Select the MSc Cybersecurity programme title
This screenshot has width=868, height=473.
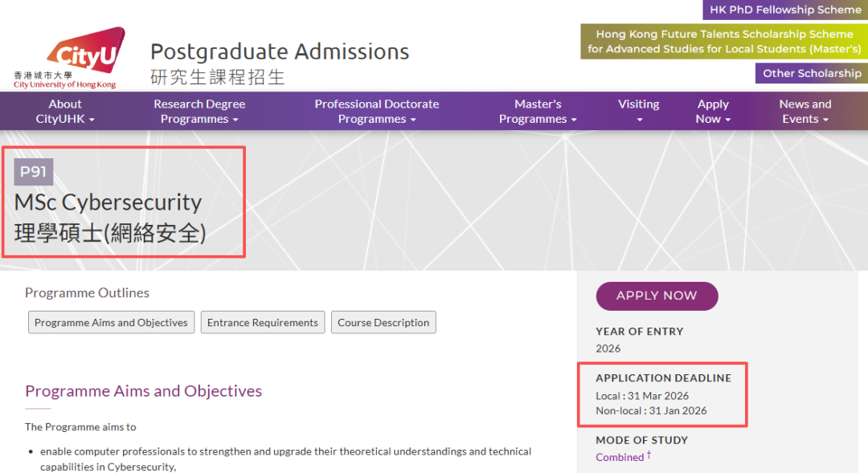pyautogui.click(x=108, y=202)
